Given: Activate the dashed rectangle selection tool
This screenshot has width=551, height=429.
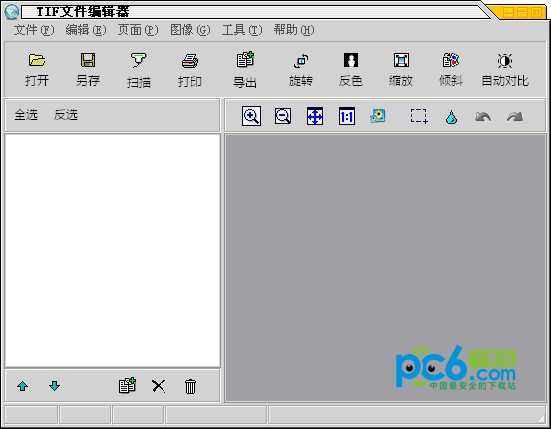Looking at the screenshot, I should pos(419,116).
